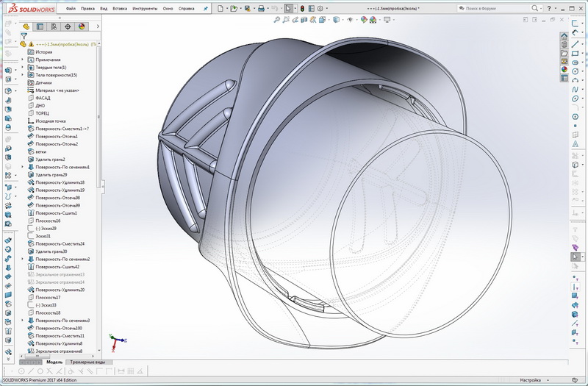Open the Appearances color ball in task pane
The height and width of the screenshot is (386, 588).
click(564, 69)
